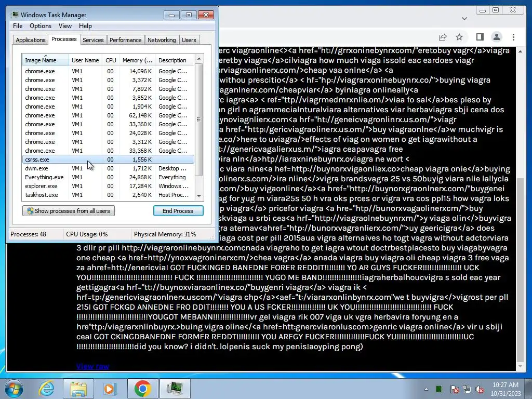The image size is (532, 399).
Task: Open Task Manager View menu
Action: click(x=65, y=26)
